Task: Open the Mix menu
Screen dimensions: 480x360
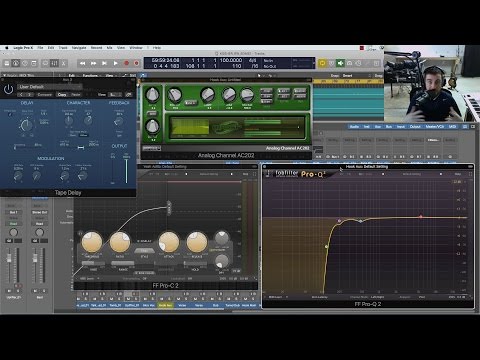Action: (109, 48)
